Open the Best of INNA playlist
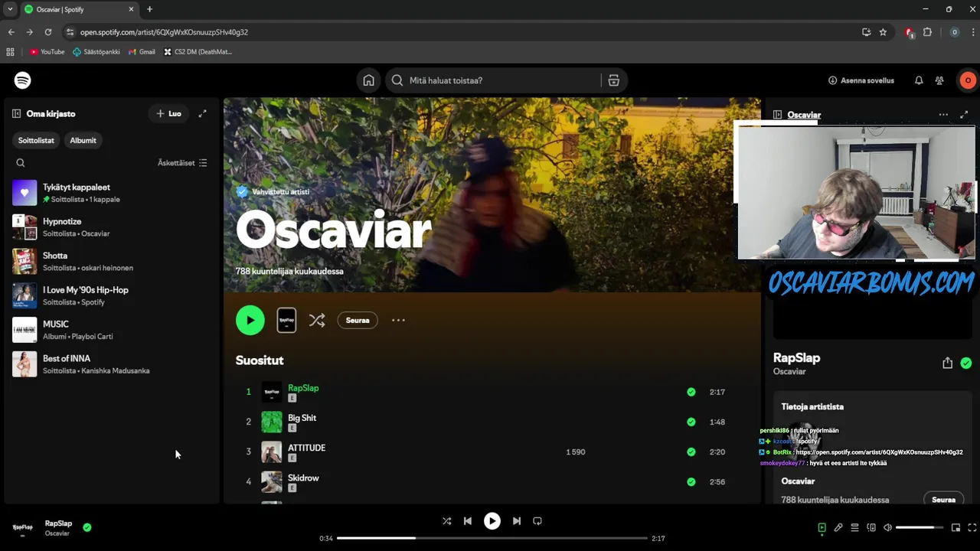This screenshot has width=980, height=551. (111, 364)
